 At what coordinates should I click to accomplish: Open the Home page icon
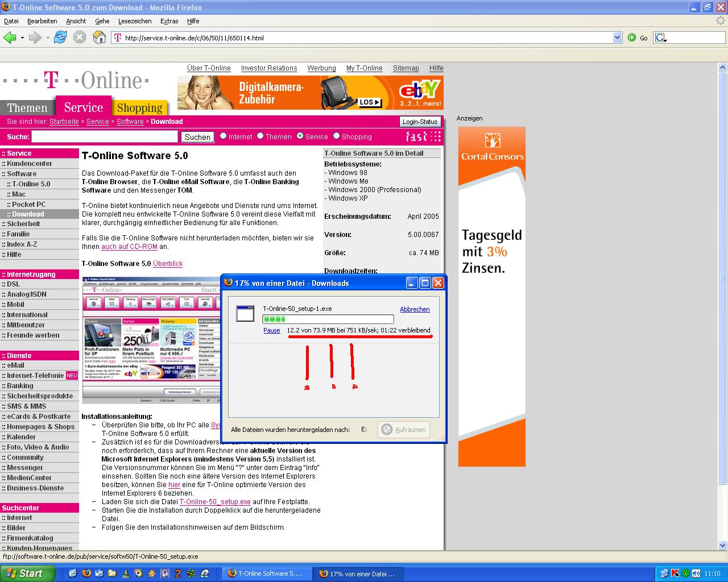(100, 38)
